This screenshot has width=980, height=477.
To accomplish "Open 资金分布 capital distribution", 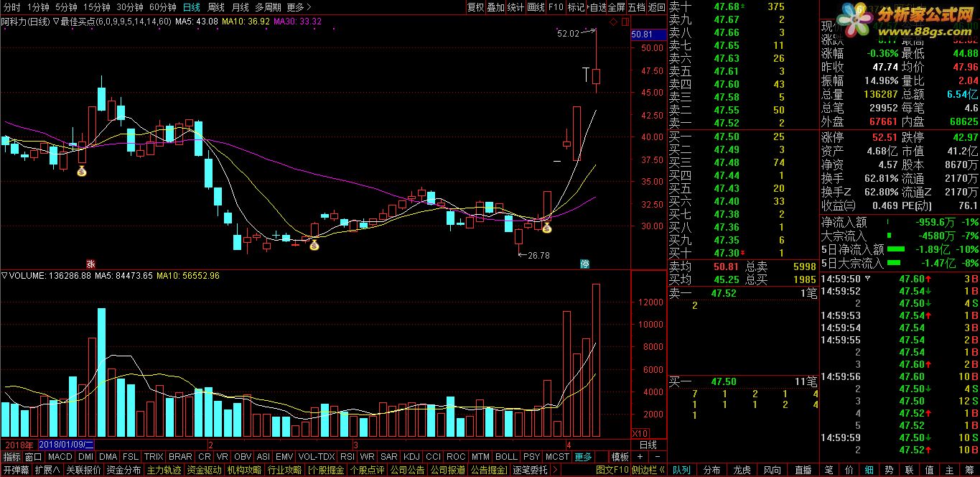I will coord(123,470).
